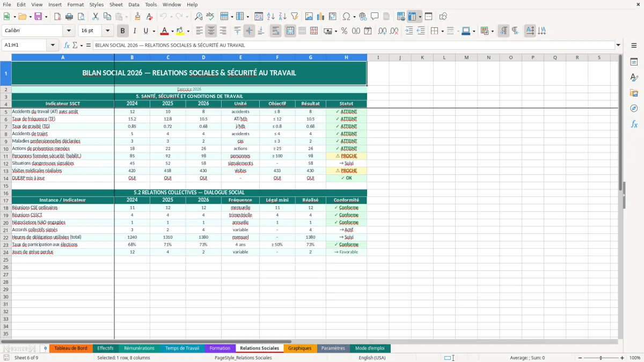The width and height of the screenshot is (644, 362).
Task: Click the English (USA) language status
Action: pos(372,358)
